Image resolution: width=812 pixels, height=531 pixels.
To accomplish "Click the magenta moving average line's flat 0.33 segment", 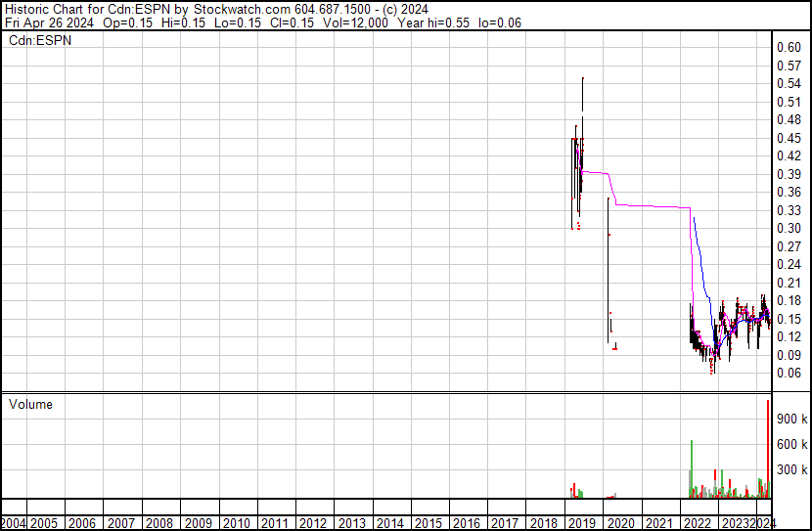I will tap(653, 206).
